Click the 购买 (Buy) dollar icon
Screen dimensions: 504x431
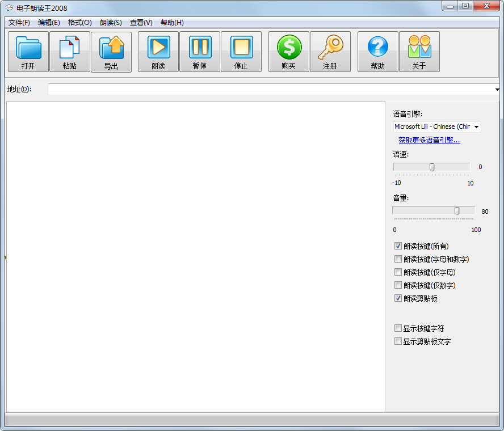point(289,48)
